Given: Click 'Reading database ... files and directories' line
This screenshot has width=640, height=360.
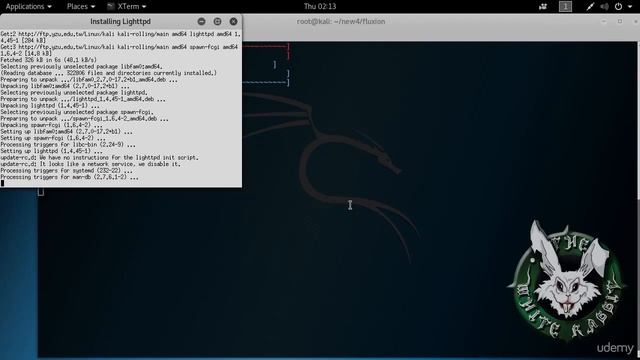Looking at the screenshot, I should tap(109, 73).
